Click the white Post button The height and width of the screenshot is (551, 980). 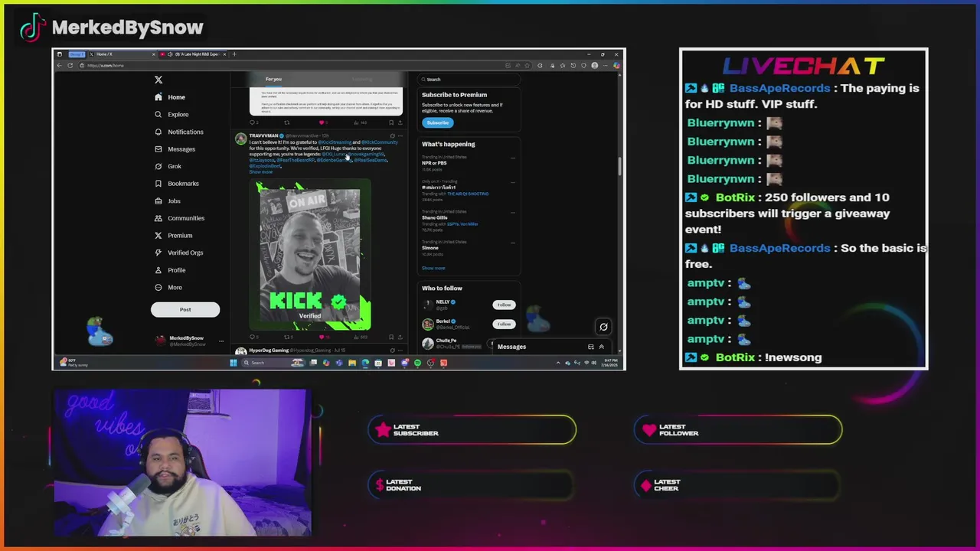(x=185, y=309)
